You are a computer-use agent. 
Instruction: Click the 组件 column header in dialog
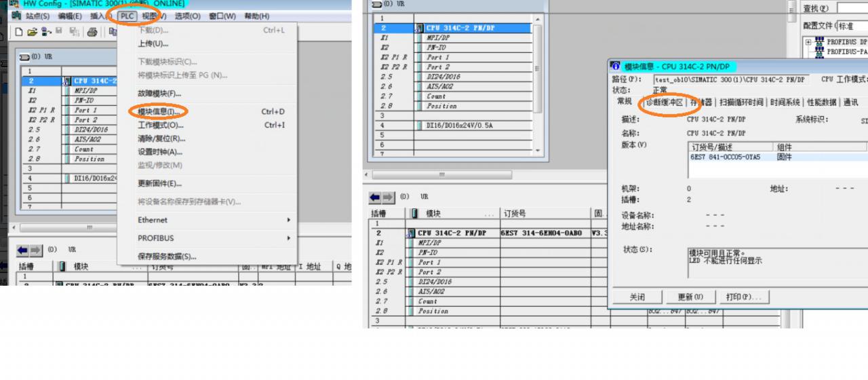tap(818, 147)
